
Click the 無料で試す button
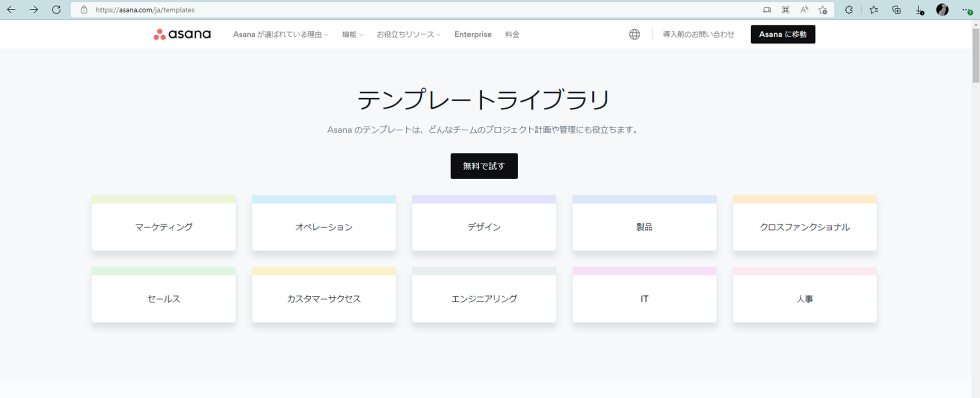pos(484,166)
